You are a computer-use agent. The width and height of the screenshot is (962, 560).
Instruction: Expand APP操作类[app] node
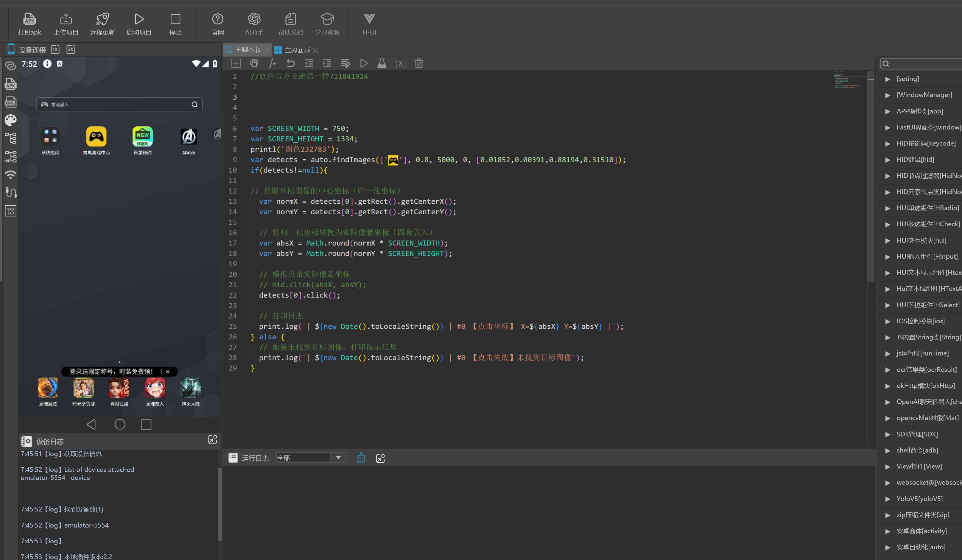pos(888,111)
